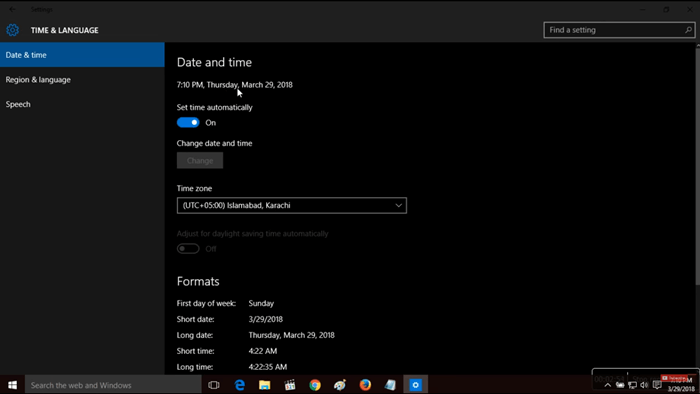
Task: Click the active Settings taskbar icon
Action: tap(416, 385)
